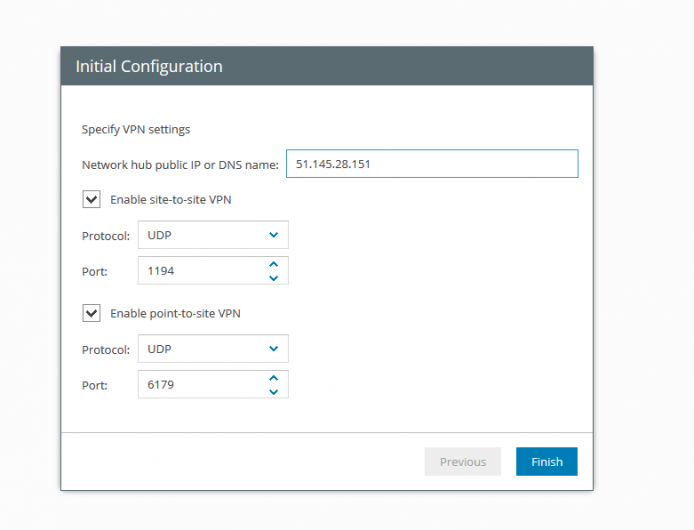Decrease site-to-site port 1194 with down arrow
Image resolution: width=694 pixels, height=530 pixels.
274,278
